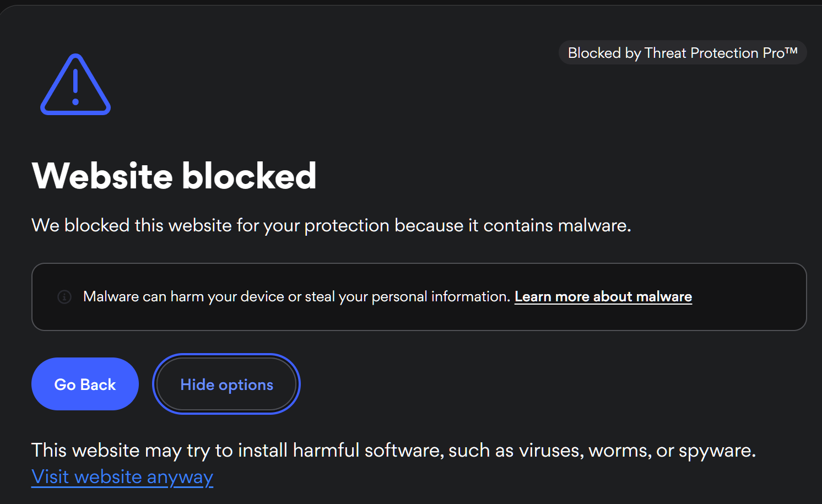Click 'contains malware' in the description line
This screenshot has width=822, height=504.
556,225
